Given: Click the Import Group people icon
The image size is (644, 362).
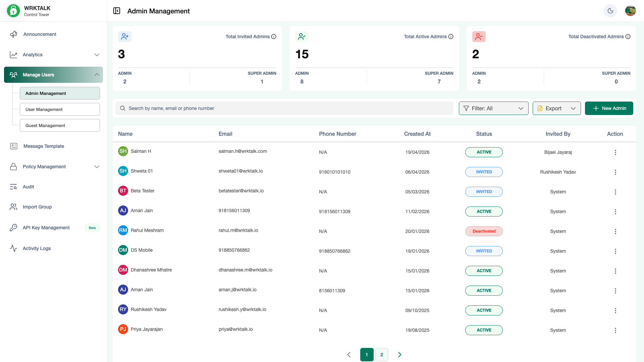Looking at the screenshot, I should [x=13, y=207].
